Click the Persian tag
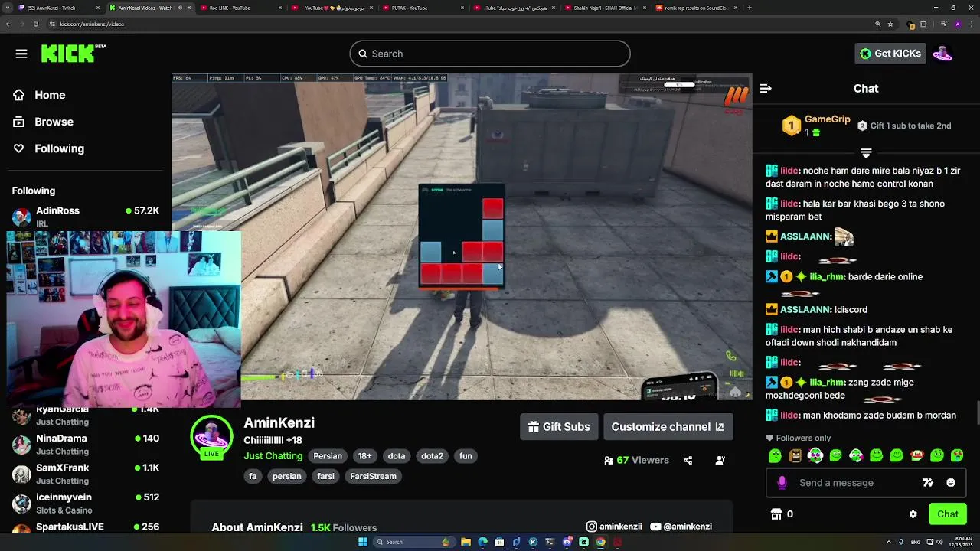Viewport: 980px width, 551px height. click(x=328, y=456)
